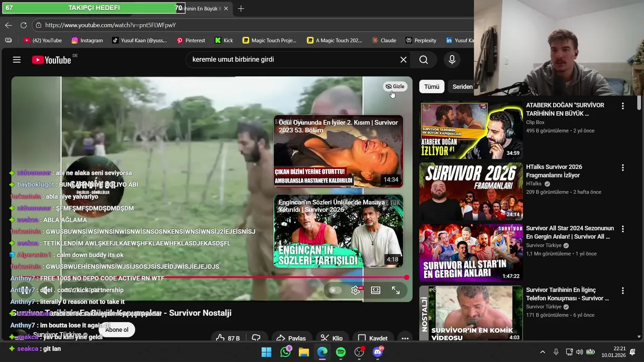The image size is (644, 362).
Task: Share video with Paylaş button
Action: [291, 338]
